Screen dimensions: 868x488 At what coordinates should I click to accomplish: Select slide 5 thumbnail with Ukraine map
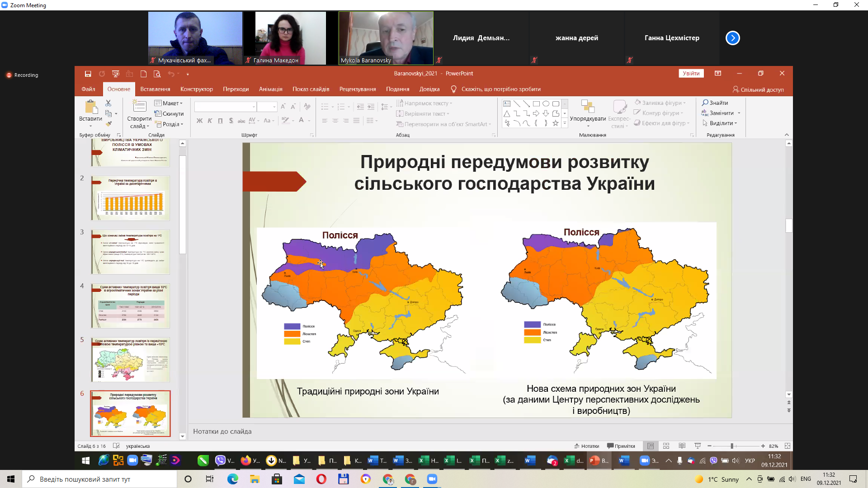coord(131,360)
